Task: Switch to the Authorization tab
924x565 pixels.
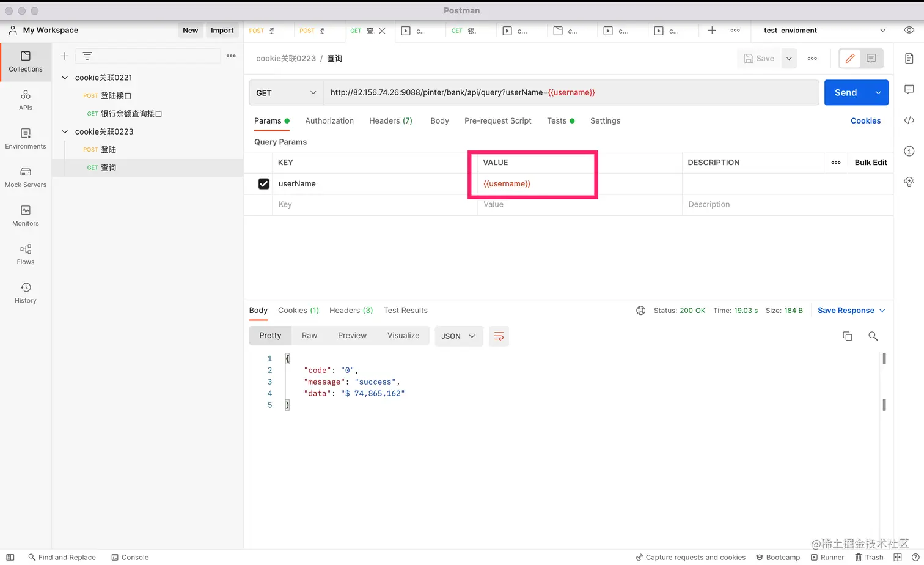Action: (x=329, y=121)
